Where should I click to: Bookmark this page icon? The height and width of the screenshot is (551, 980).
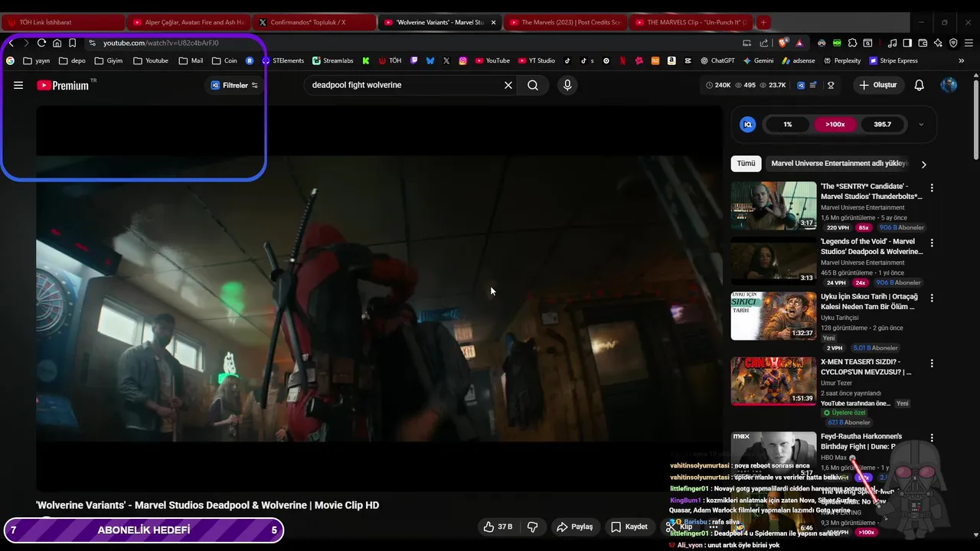point(72,43)
